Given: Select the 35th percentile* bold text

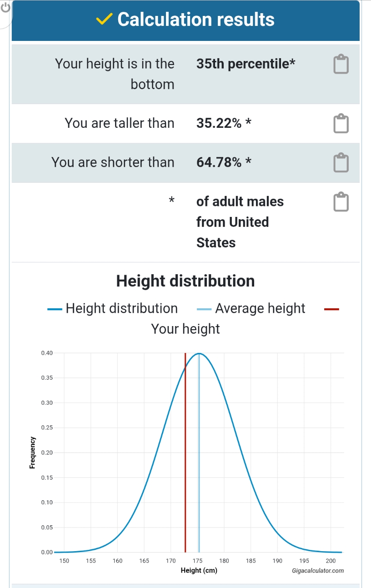Looking at the screenshot, I should [246, 64].
